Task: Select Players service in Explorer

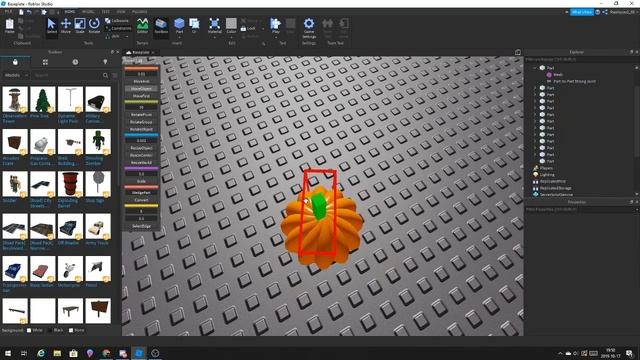Action: click(546, 168)
